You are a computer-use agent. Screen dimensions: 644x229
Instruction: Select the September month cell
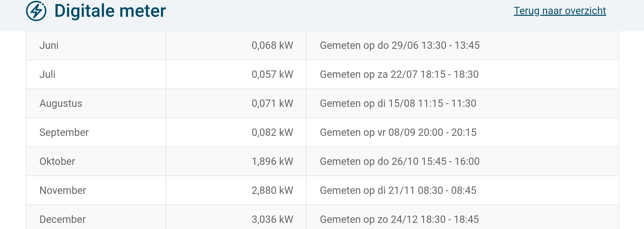point(64,133)
